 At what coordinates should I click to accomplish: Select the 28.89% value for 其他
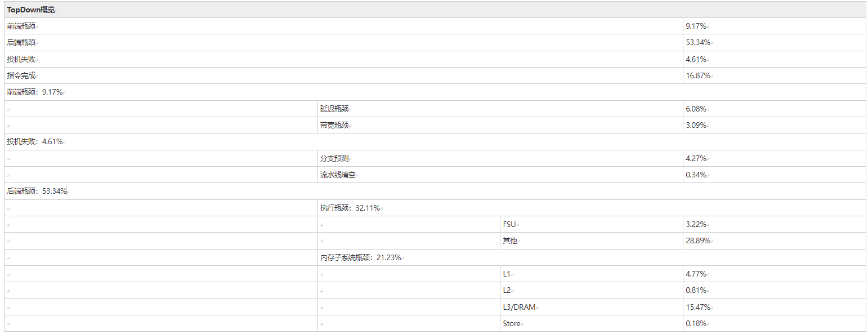coord(697,241)
